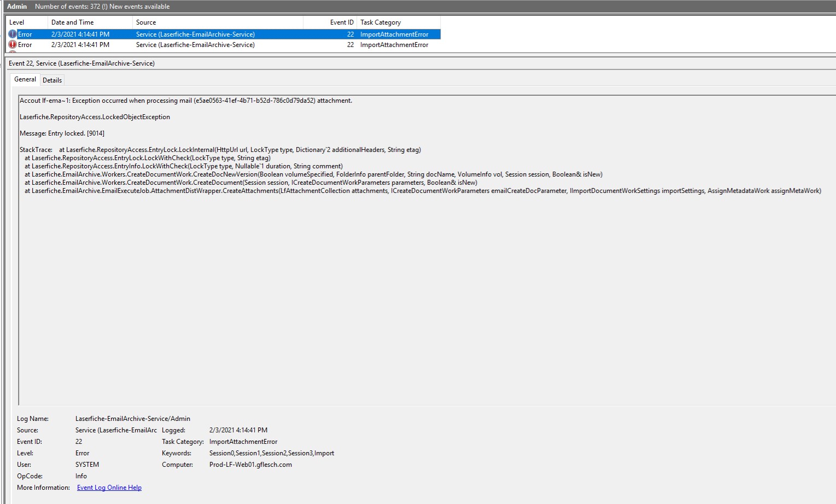Click the "Message: Entry locked. [9014]" line

tap(62, 133)
